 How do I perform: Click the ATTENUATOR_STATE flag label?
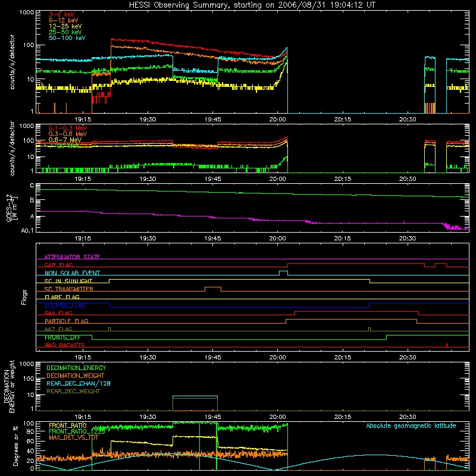[72, 257]
